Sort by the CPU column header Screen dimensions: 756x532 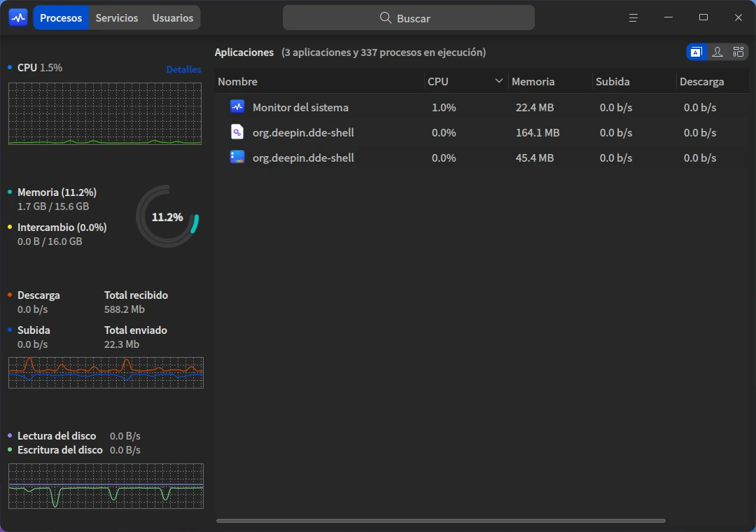pyautogui.click(x=465, y=81)
